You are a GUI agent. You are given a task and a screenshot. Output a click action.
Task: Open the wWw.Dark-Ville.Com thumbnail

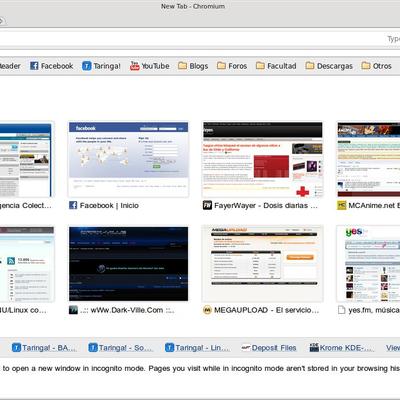pyautogui.click(x=128, y=264)
